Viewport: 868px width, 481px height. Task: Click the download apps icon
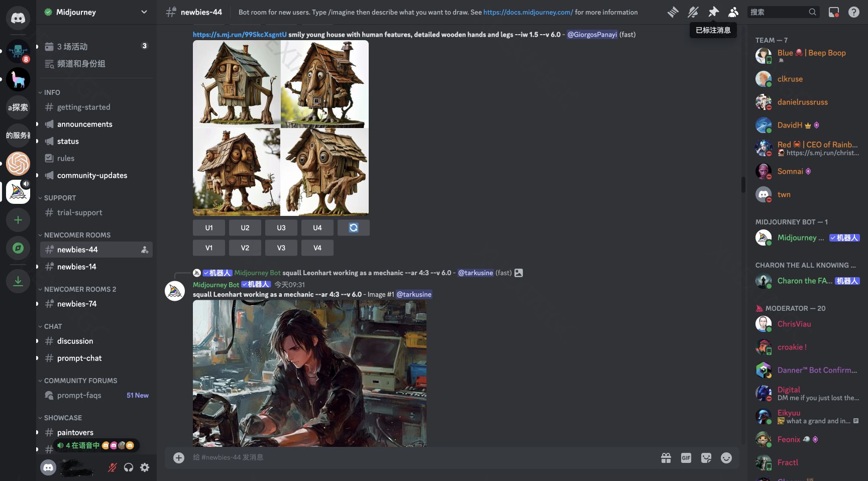pyautogui.click(x=18, y=281)
